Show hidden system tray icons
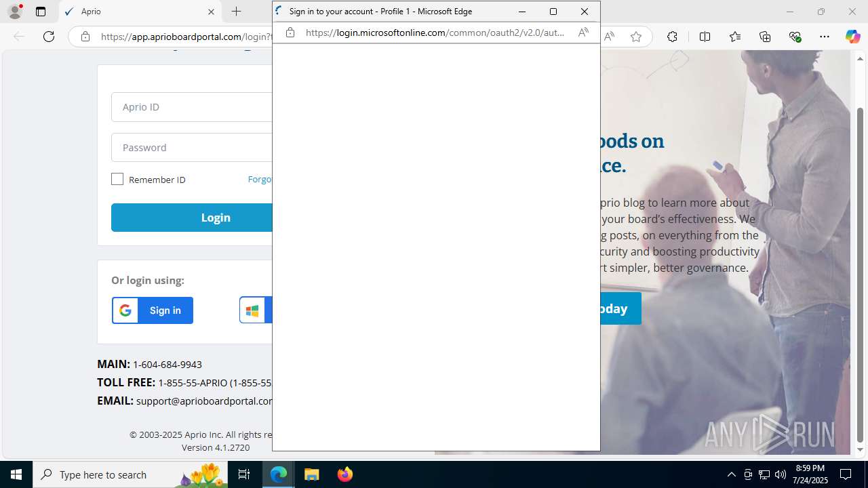Screen dimensions: 868x488 point(731,474)
